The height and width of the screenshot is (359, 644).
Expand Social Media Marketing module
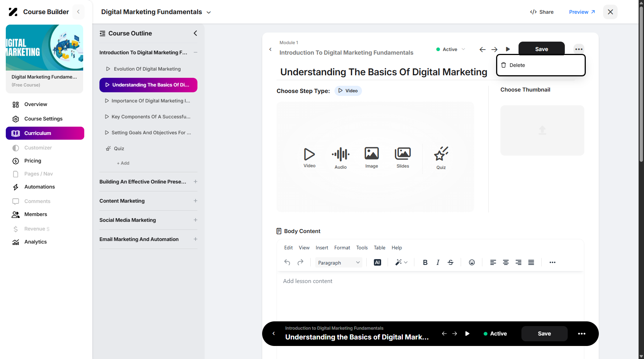[196, 220]
